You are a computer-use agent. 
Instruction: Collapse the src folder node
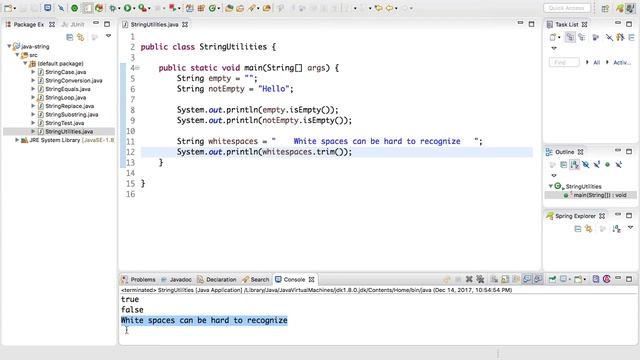pyautogui.click(x=17, y=55)
